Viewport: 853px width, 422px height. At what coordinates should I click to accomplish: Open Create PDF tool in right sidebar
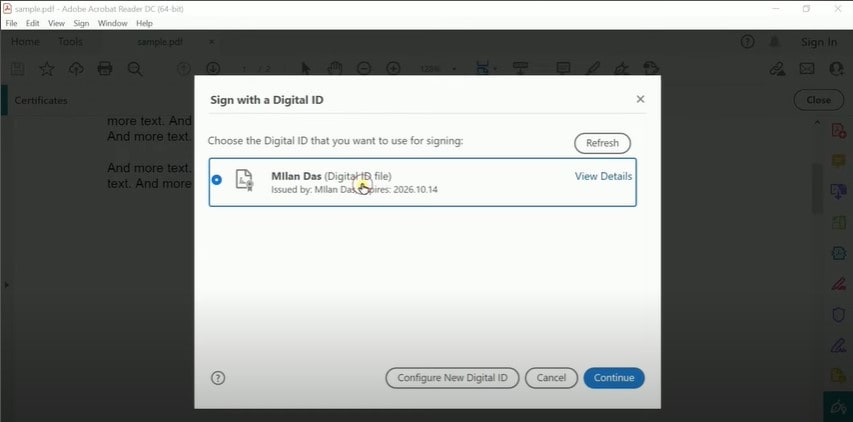[838, 131]
